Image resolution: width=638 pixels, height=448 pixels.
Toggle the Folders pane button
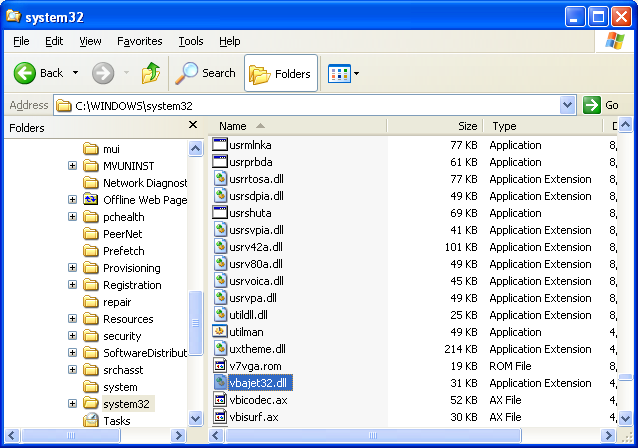point(281,73)
